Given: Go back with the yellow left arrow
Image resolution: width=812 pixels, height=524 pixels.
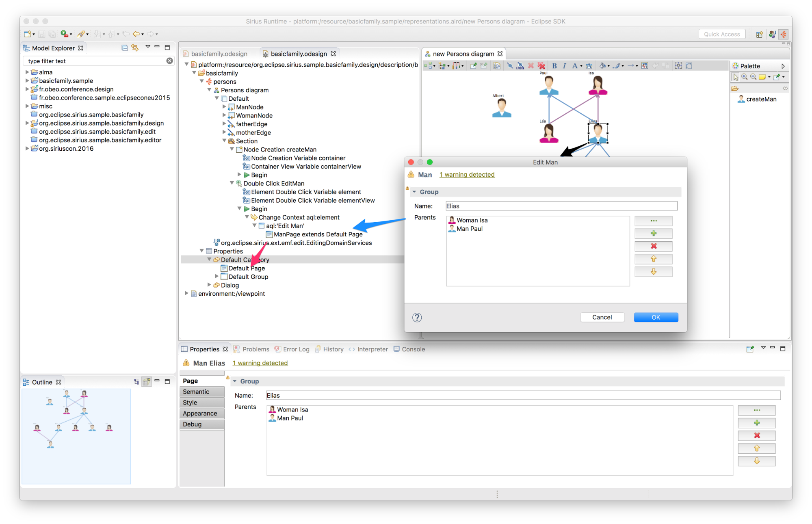Looking at the screenshot, I should click(136, 34).
